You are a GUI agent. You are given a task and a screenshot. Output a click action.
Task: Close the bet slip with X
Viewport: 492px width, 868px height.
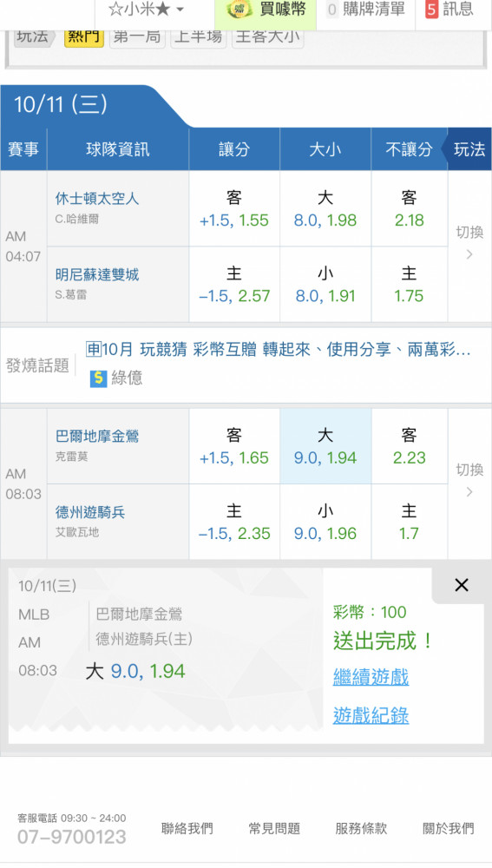pyautogui.click(x=462, y=585)
